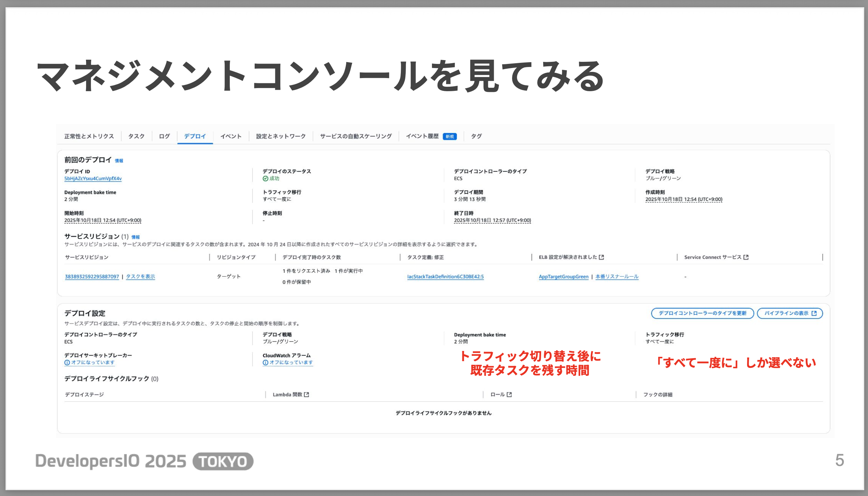This screenshot has height=496, width=868.
Task: Open the AppTargetGroupGreen target group link
Action: click(x=564, y=277)
